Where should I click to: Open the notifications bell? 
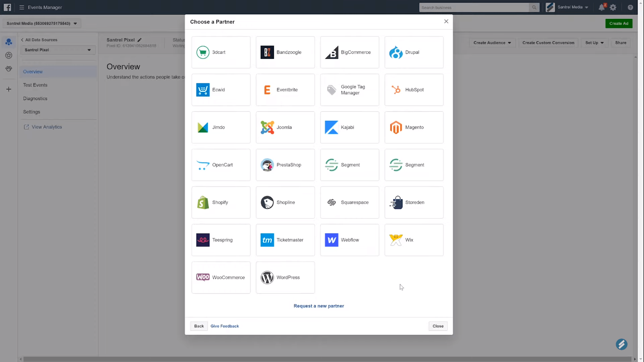602,8
